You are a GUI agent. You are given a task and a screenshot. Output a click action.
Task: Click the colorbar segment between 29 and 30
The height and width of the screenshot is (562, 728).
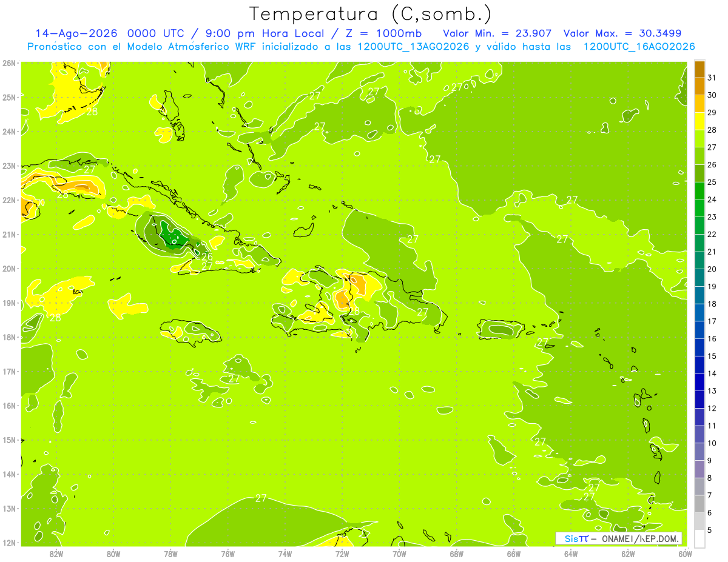pyautogui.click(x=699, y=104)
